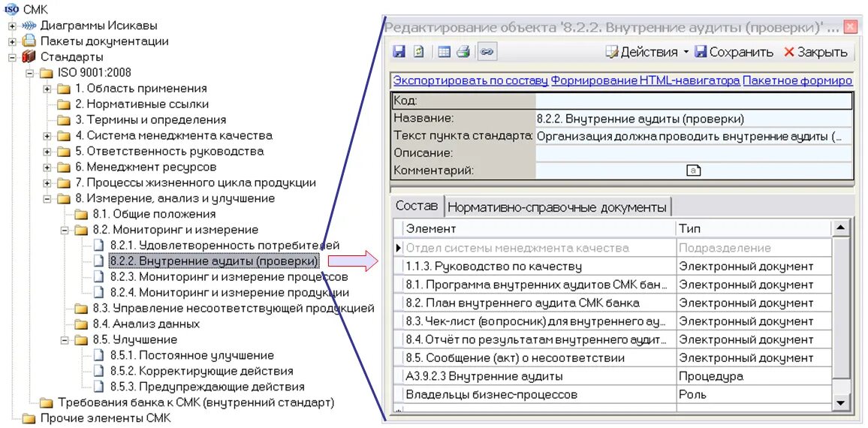Expand the Диаграммы Исикавы node

(12, 26)
